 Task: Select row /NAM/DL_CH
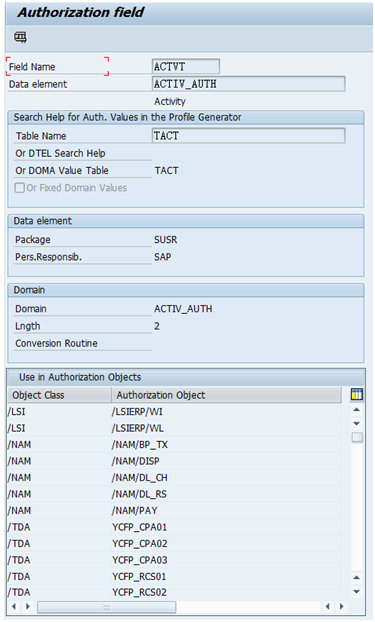point(174,478)
